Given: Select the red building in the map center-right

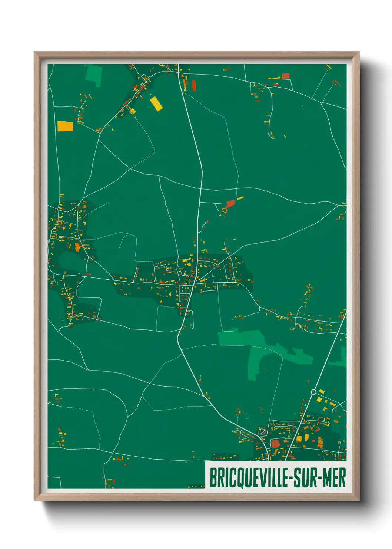Looking at the screenshot, I should (x=230, y=203).
